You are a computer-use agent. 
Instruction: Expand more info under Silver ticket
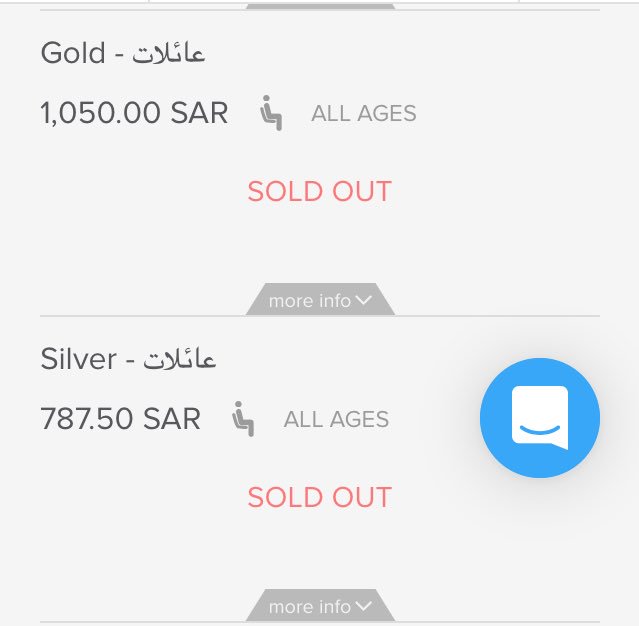coord(320,605)
